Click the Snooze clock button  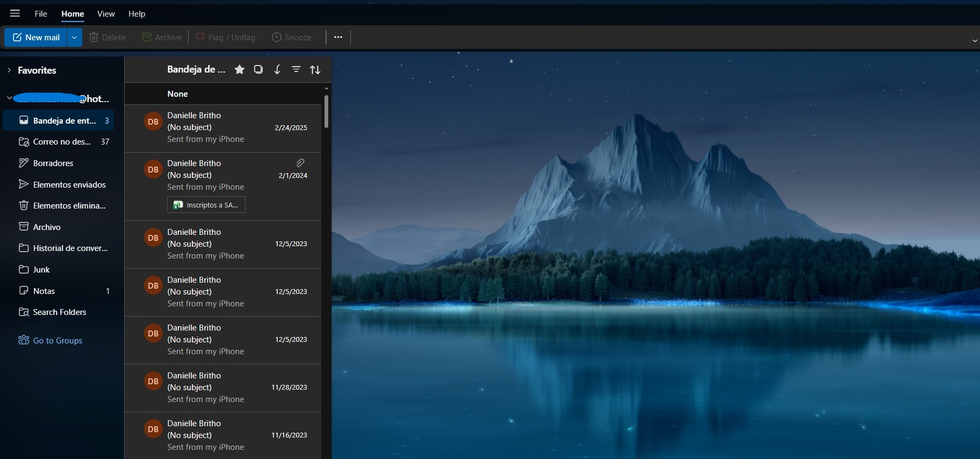[x=292, y=37]
